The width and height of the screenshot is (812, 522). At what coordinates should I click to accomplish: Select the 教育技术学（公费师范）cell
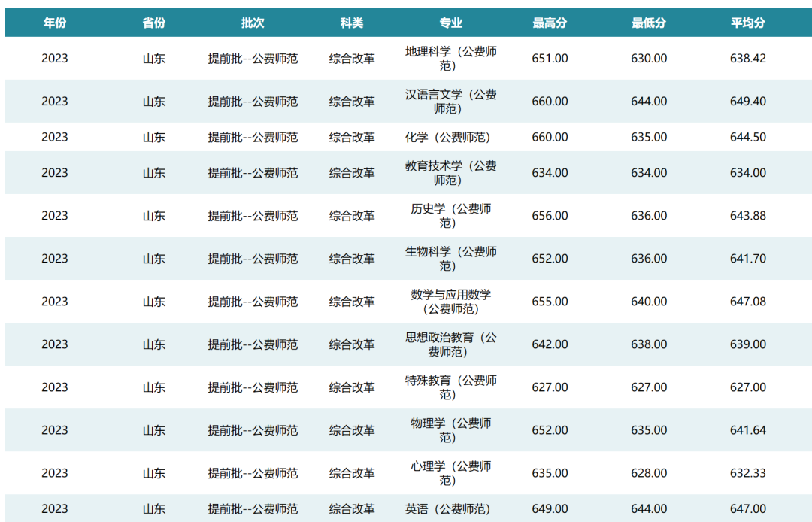click(450, 172)
